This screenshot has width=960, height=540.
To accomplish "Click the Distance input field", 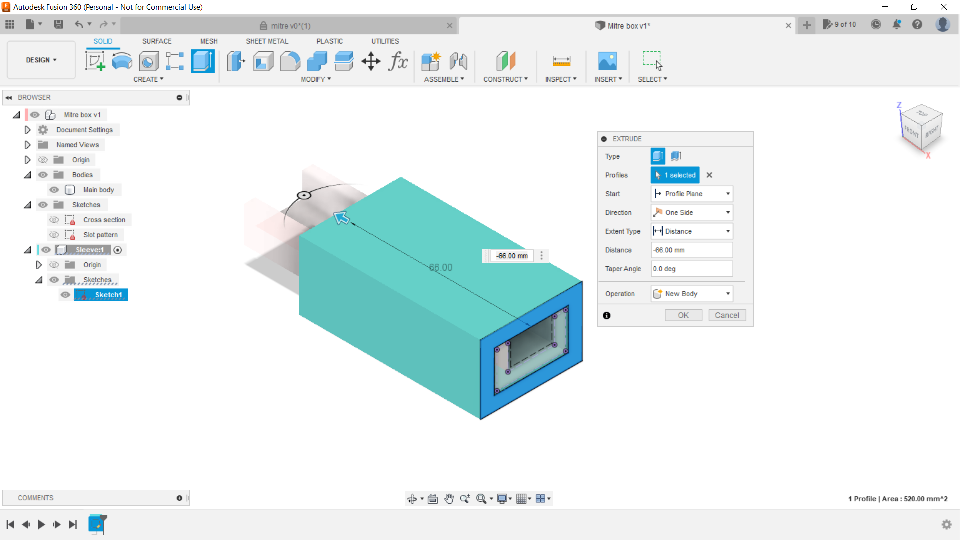I will 691,250.
